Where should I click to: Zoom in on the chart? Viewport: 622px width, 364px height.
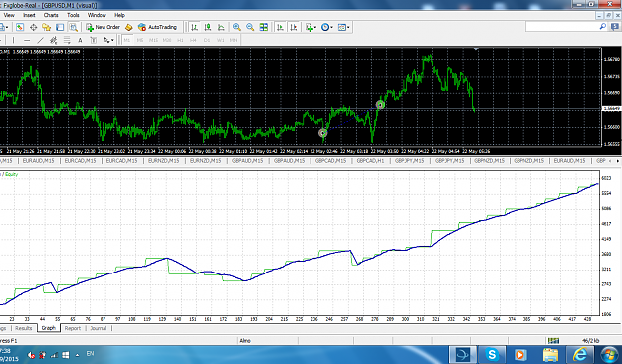point(237,27)
